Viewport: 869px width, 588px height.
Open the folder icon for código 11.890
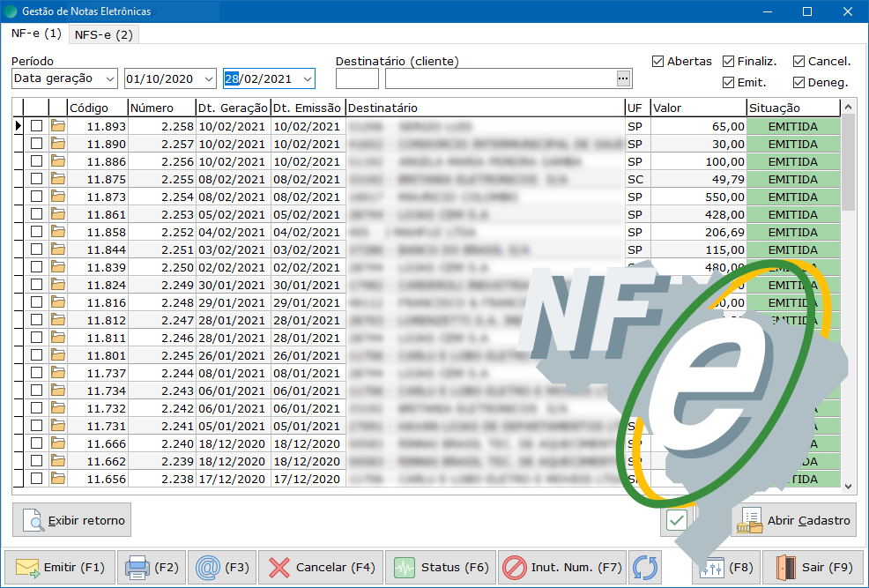click(58, 144)
